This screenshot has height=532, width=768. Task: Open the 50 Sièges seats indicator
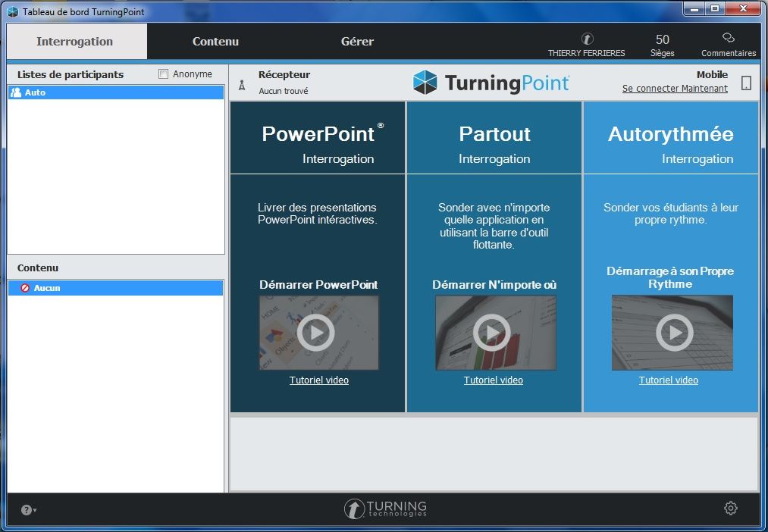(662, 45)
